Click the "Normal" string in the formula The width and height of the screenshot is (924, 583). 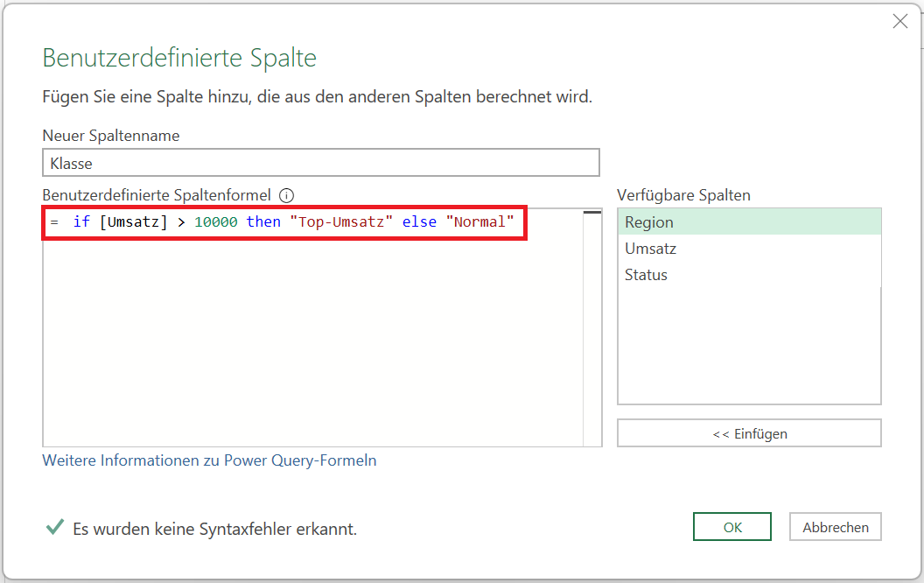tap(479, 222)
